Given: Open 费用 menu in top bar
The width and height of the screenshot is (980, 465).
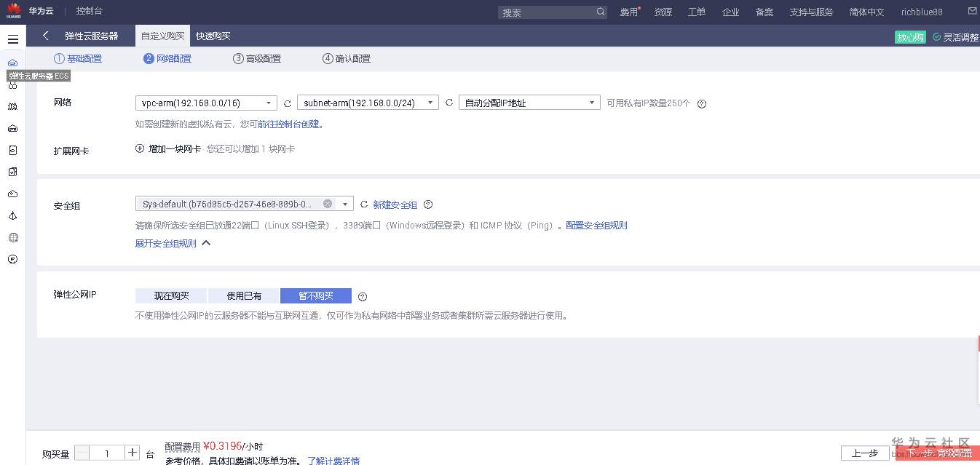Looking at the screenshot, I should [x=629, y=12].
